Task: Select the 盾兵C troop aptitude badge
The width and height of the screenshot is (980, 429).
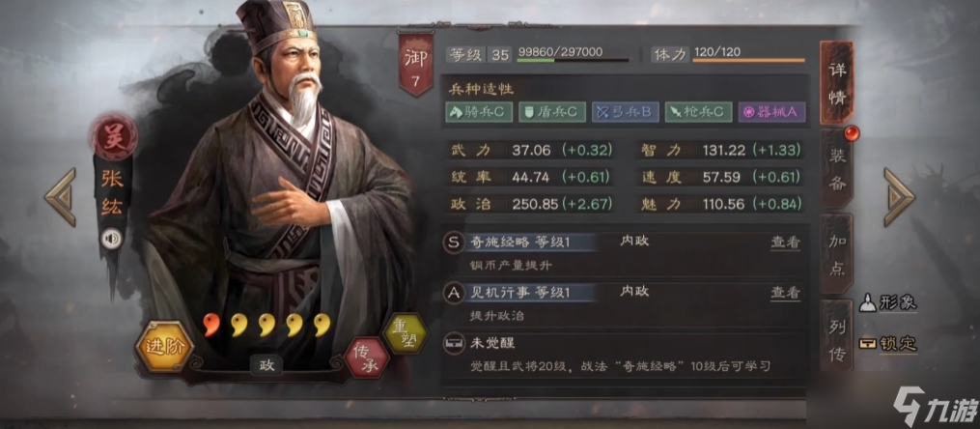Action: (x=552, y=112)
